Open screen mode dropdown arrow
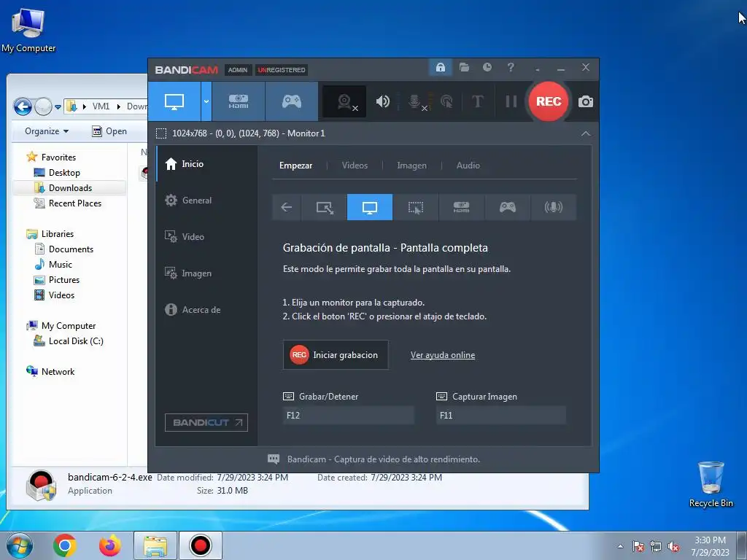This screenshot has width=747, height=560. point(206,101)
